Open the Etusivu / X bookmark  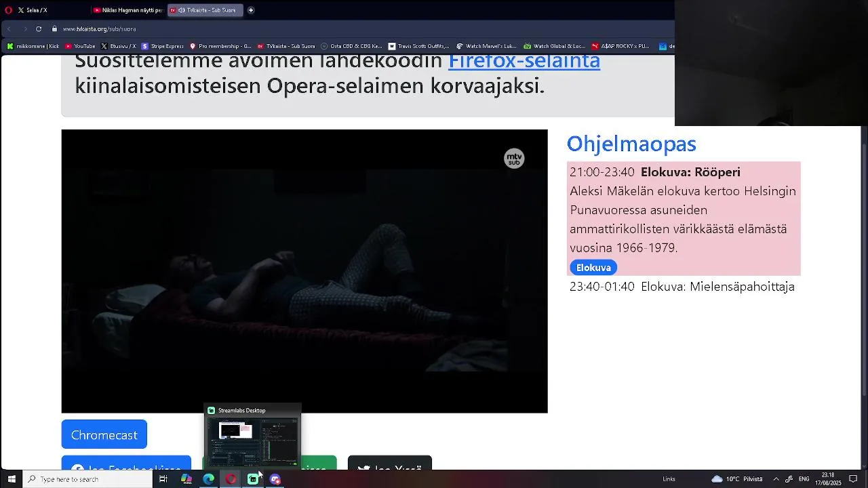[x=118, y=46]
